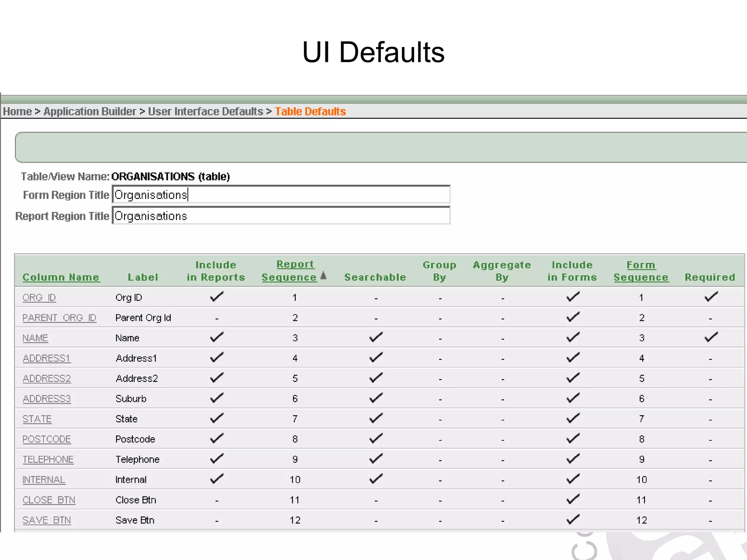Open the ADDRESS2 column link

[x=47, y=379]
